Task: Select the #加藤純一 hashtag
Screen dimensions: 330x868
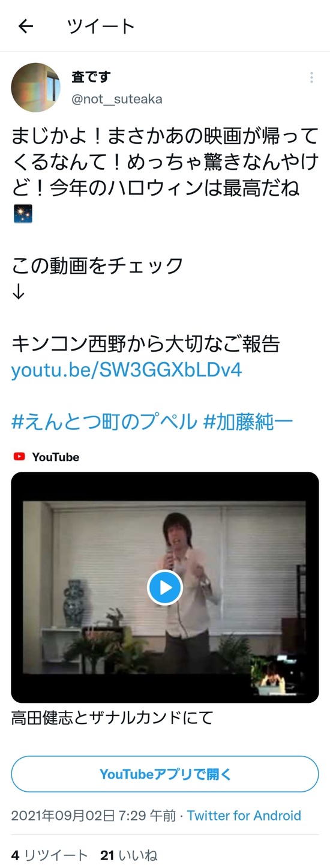Action: 248,421
